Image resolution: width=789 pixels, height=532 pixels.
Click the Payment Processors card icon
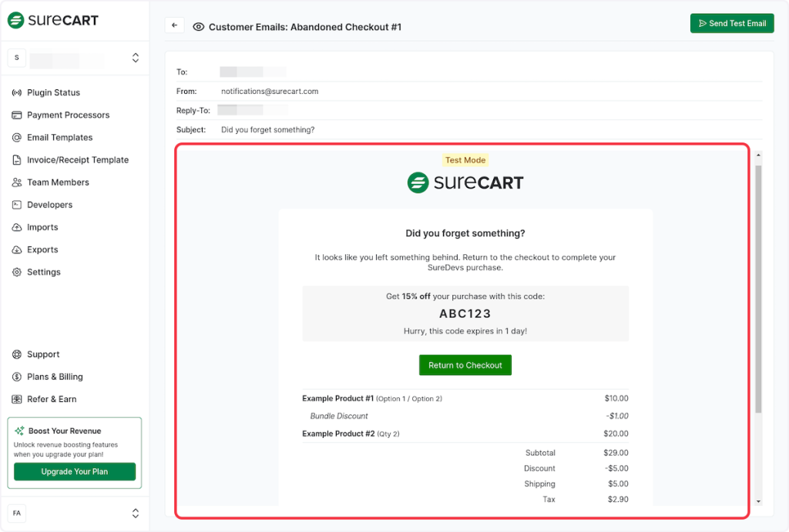(17, 115)
